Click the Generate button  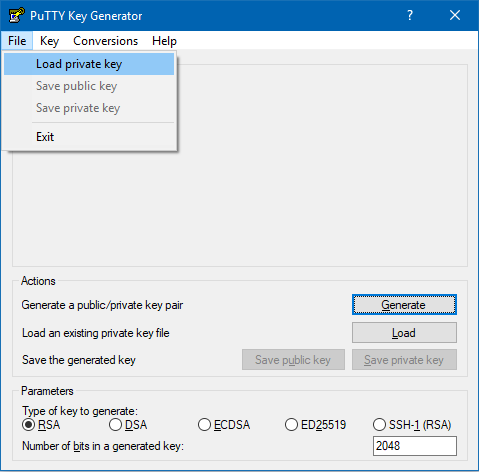coord(404,305)
